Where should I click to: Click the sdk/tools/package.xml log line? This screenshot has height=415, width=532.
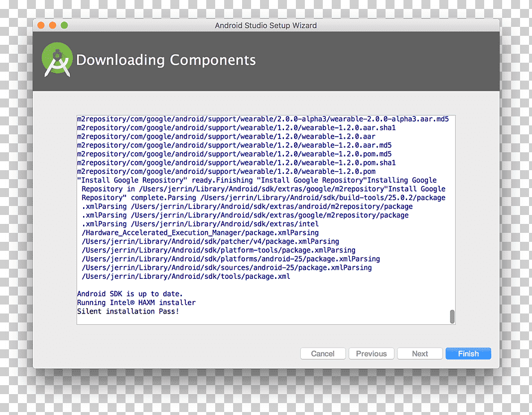186,276
